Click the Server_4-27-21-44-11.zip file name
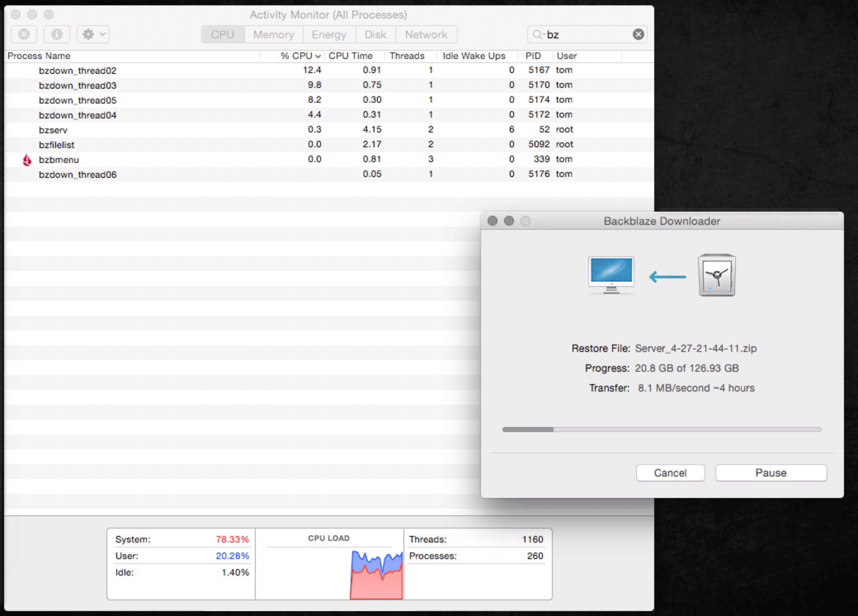This screenshot has width=858, height=616. (x=696, y=349)
